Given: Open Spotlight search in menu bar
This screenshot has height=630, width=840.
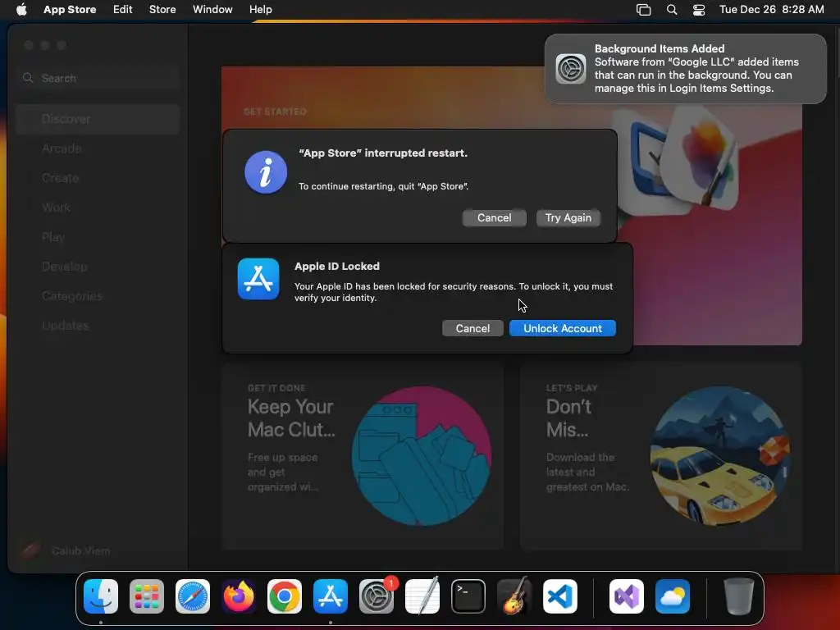Looking at the screenshot, I should coord(672,10).
